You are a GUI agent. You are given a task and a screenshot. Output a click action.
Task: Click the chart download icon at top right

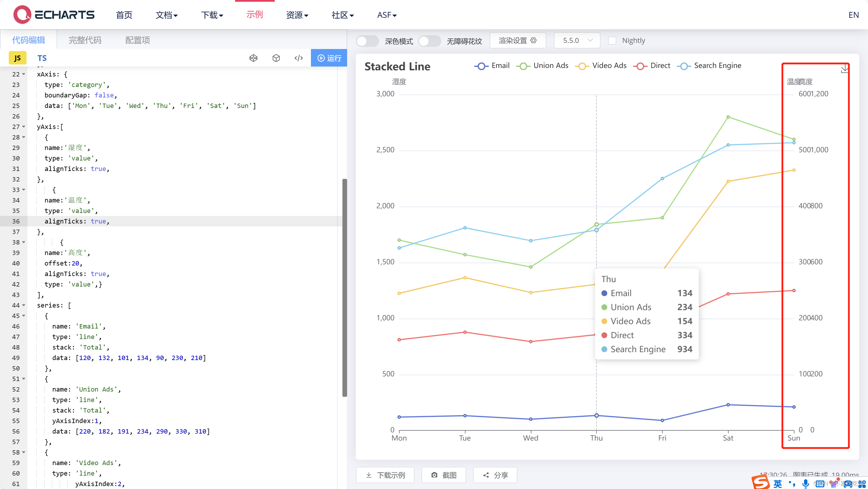pos(844,69)
